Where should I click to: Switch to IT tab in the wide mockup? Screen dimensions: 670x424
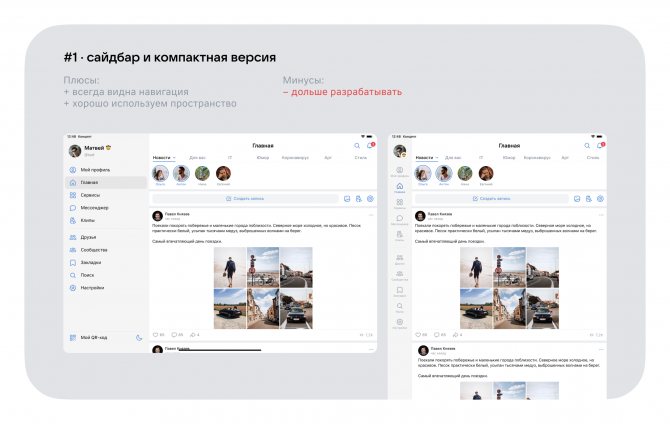click(x=230, y=158)
